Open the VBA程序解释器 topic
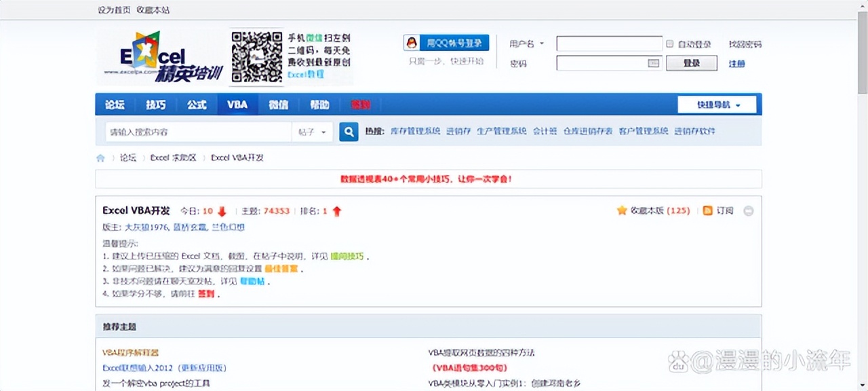The image size is (868, 391). [130, 353]
